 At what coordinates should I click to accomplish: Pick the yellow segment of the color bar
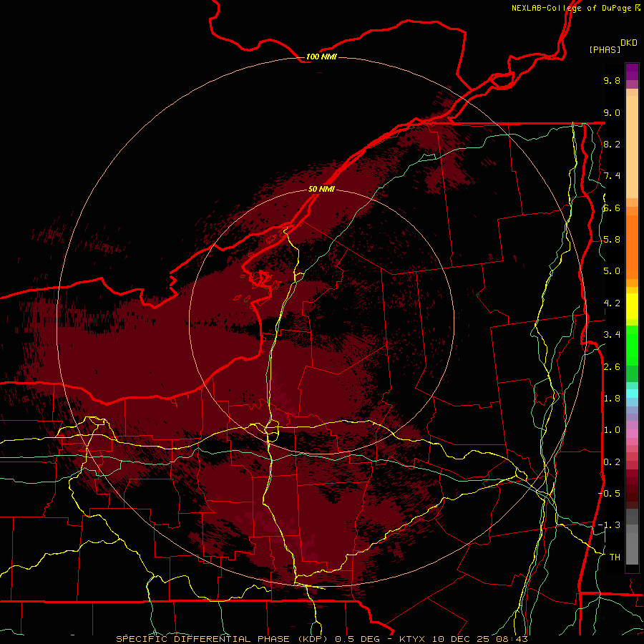coord(632,306)
